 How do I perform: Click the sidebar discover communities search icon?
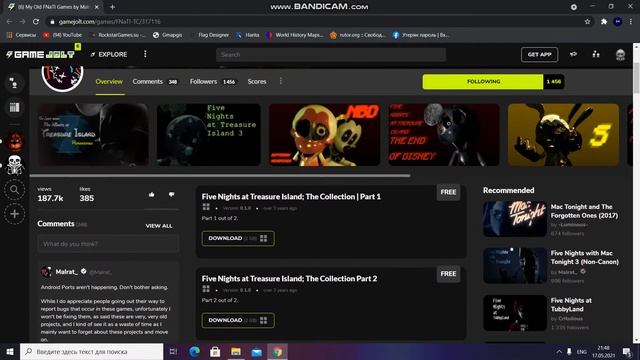pyautogui.click(x=14, y=190)
